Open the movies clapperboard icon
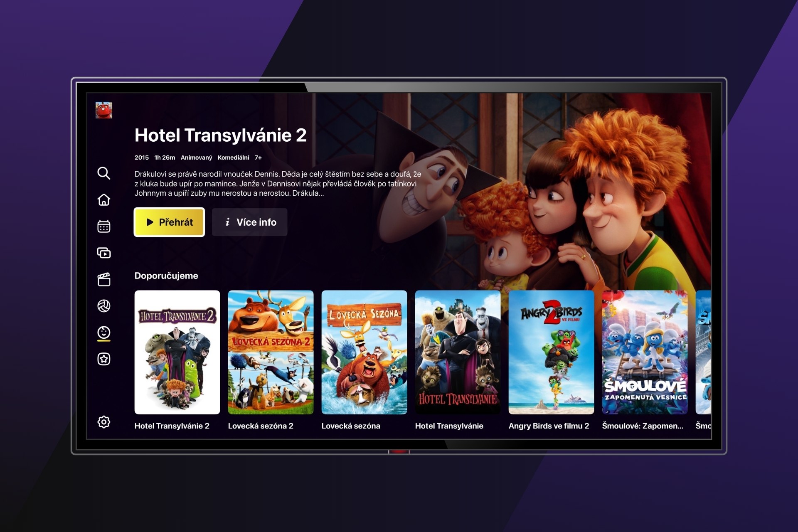This screenshot has height=532, width=798. 103,279
